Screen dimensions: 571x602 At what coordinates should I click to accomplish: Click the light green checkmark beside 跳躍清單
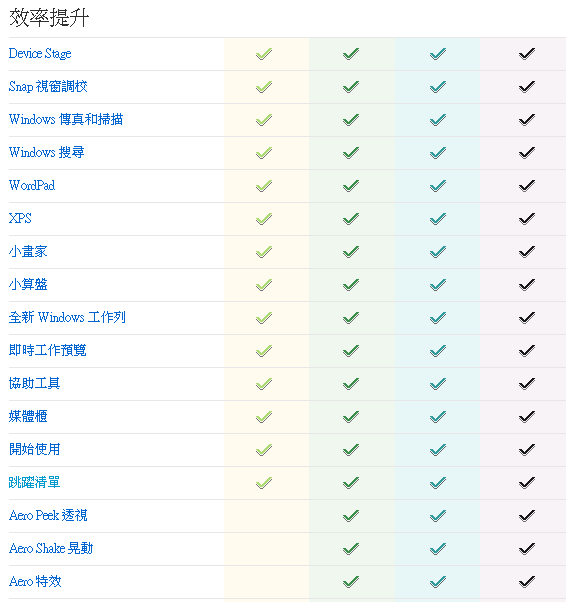tap(264, 483)
